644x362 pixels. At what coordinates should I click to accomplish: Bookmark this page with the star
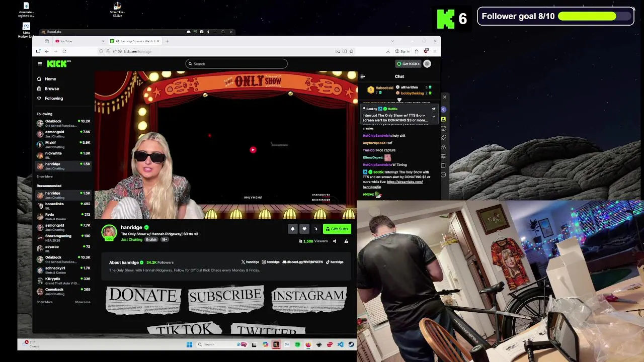tap(351, 51)
